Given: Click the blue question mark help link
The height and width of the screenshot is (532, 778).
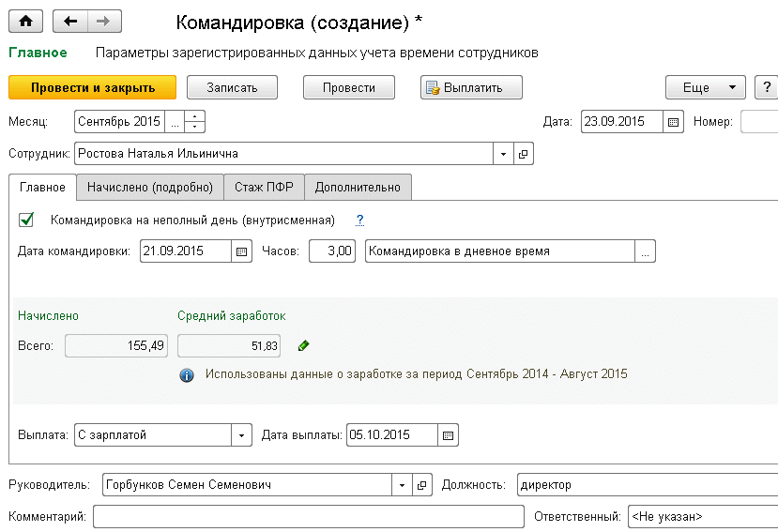Looking at the screenshot, I should [x=359, y=220].
